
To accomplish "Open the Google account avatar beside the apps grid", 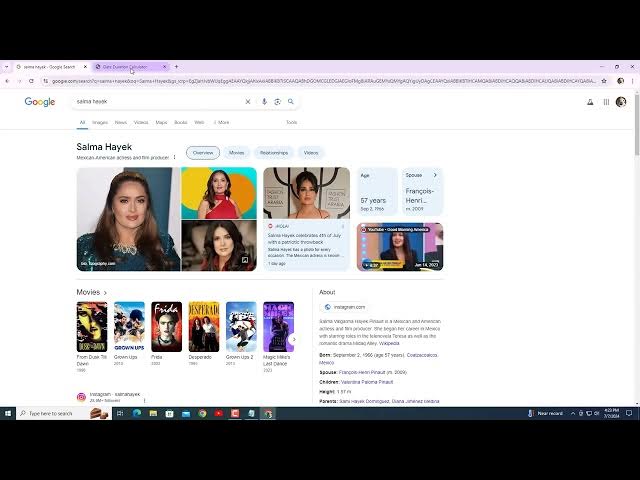I will point(621,102).
